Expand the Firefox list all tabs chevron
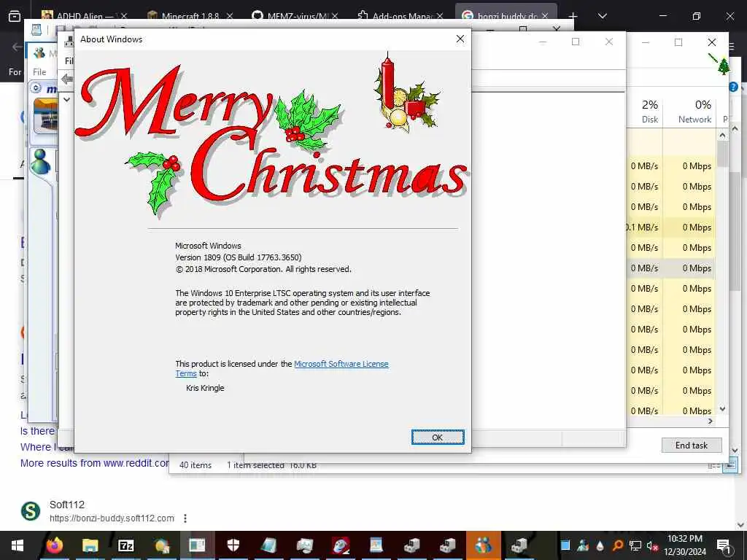 (602, 16)
